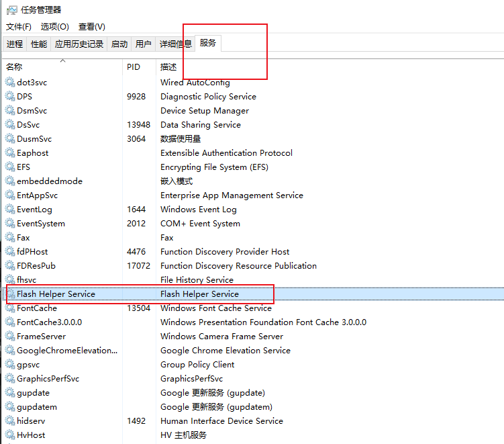
Task: Switch to the 进程 tab
Action: pyautogui.click(x=15, y=44)
